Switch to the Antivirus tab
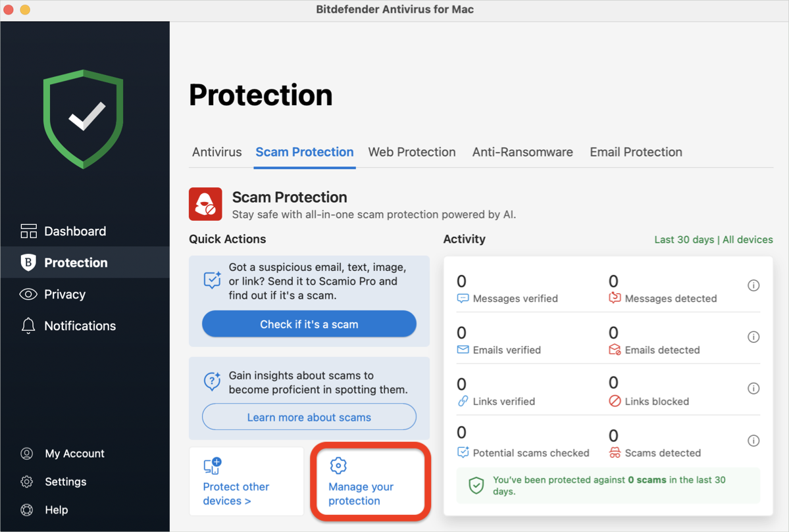Image resolution: width=789 pixels, height=532 pixels. 216,152
